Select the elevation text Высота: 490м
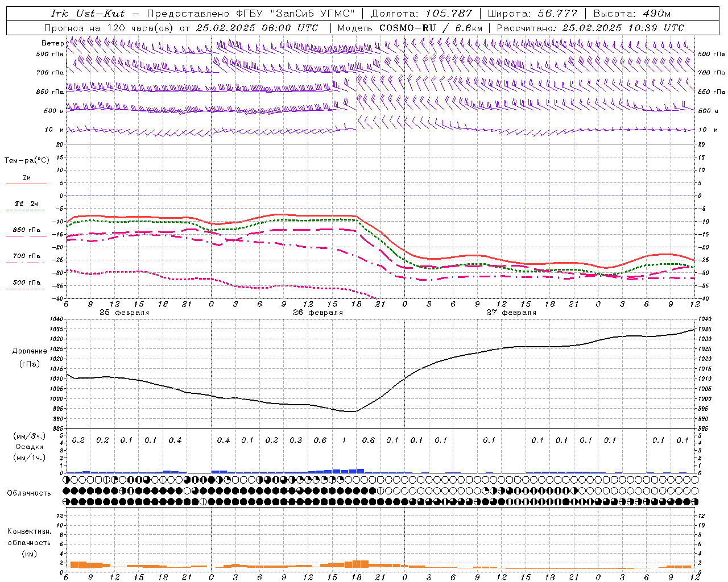Image resolution: width=728 pixels, height=582 pixels. pos(632,13)
